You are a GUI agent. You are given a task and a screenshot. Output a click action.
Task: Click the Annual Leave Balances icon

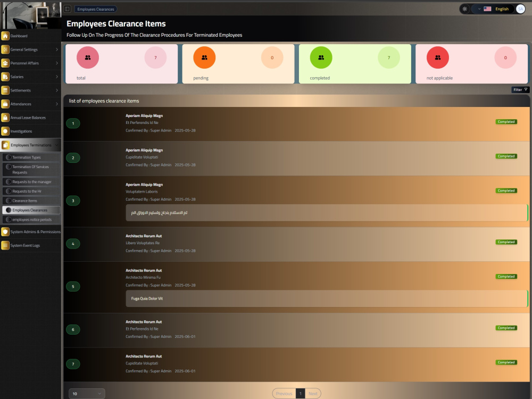5,118
